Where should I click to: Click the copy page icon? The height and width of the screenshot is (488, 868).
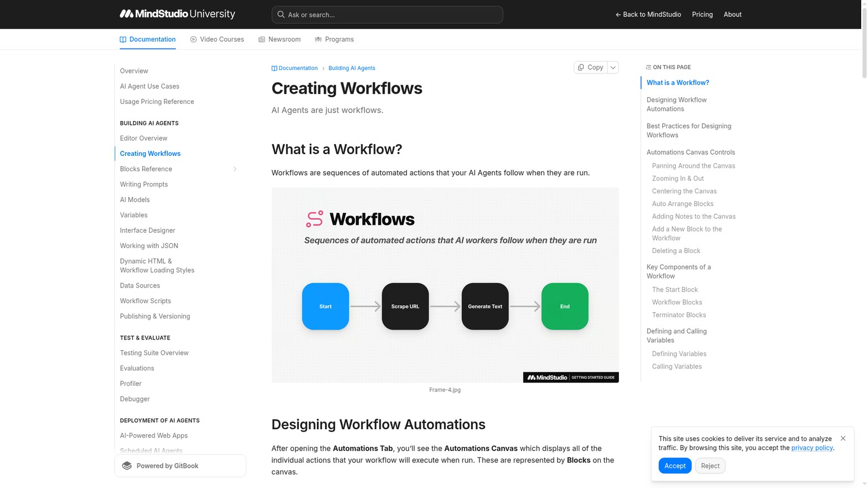581,67
